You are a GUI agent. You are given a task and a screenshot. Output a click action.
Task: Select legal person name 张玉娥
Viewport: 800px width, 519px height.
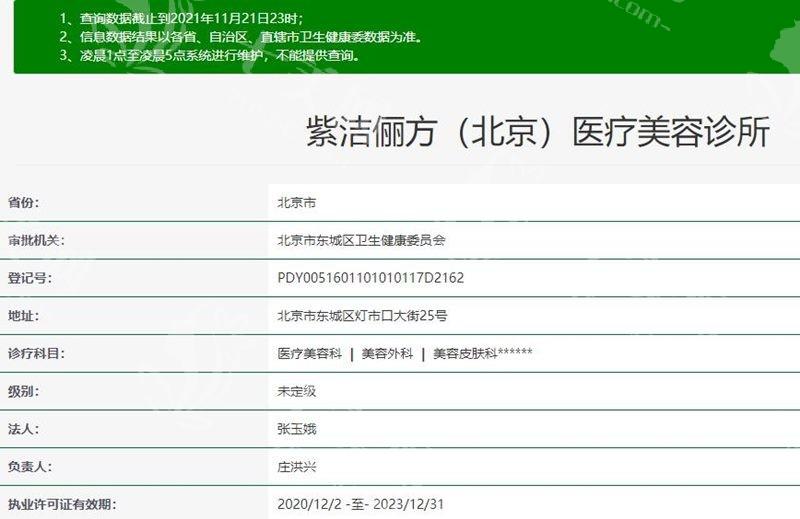[297, 429]
